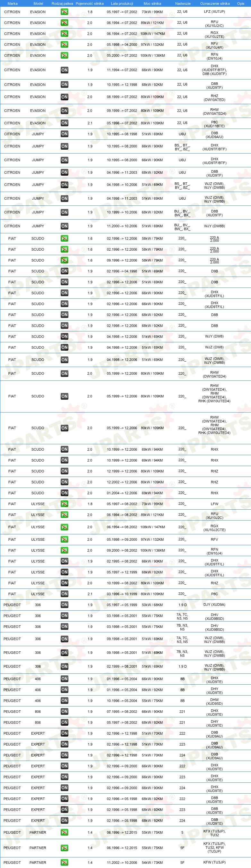The image size is (251, 868).
Task: Click the Opis column header
Action: (x=240, y=4)
